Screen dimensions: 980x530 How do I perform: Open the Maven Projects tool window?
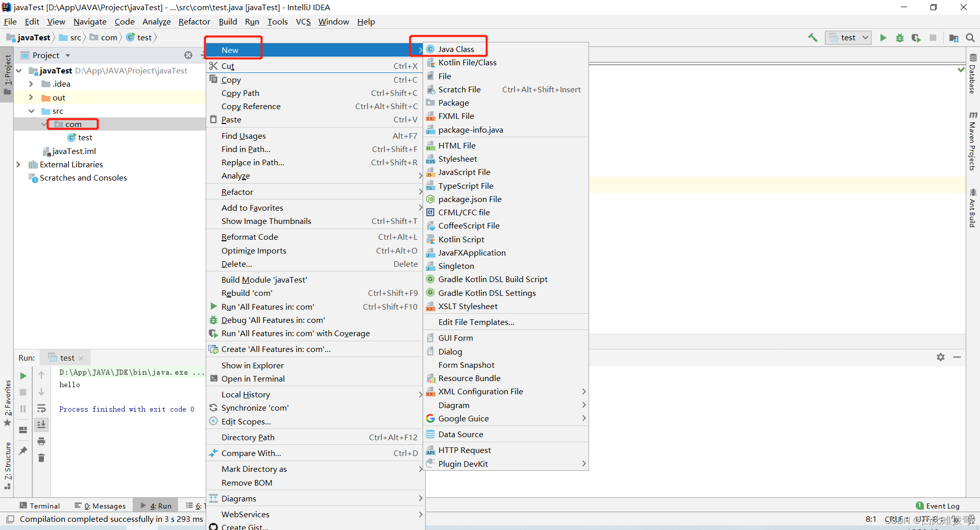973,141
